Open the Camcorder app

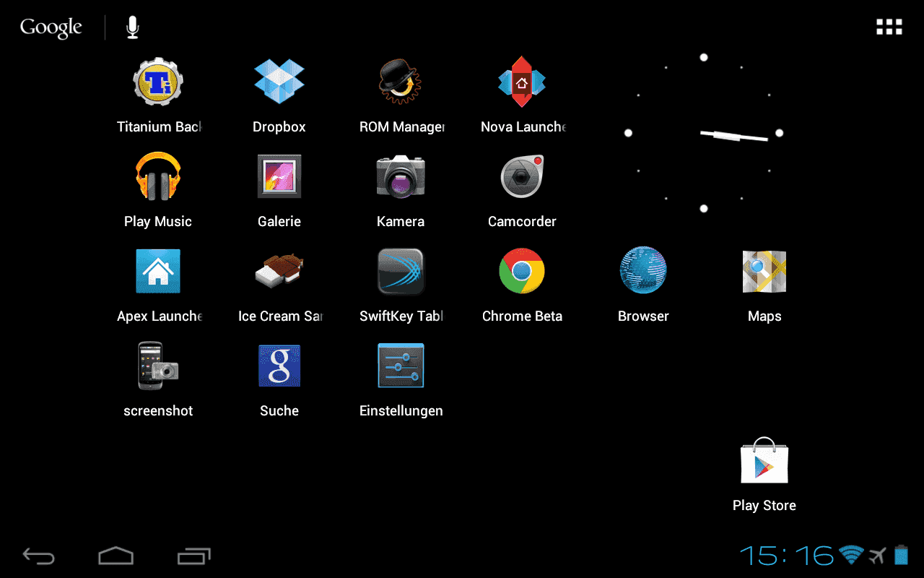[522, 176]
